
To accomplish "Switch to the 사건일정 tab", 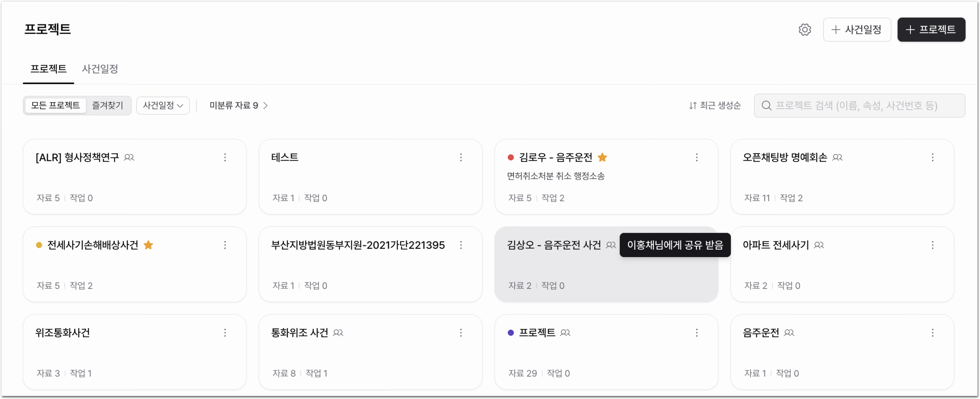I will pyautogui.click(x=100, y=69).
